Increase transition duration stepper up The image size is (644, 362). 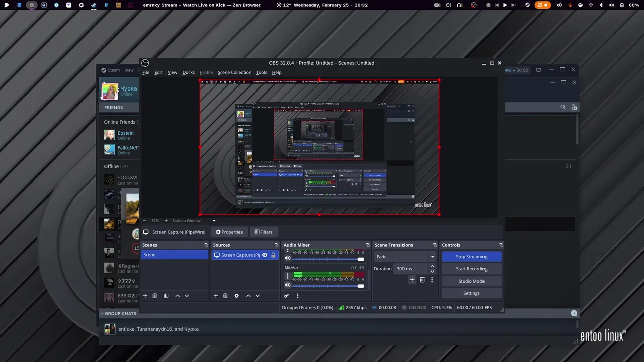click(432, 266)
